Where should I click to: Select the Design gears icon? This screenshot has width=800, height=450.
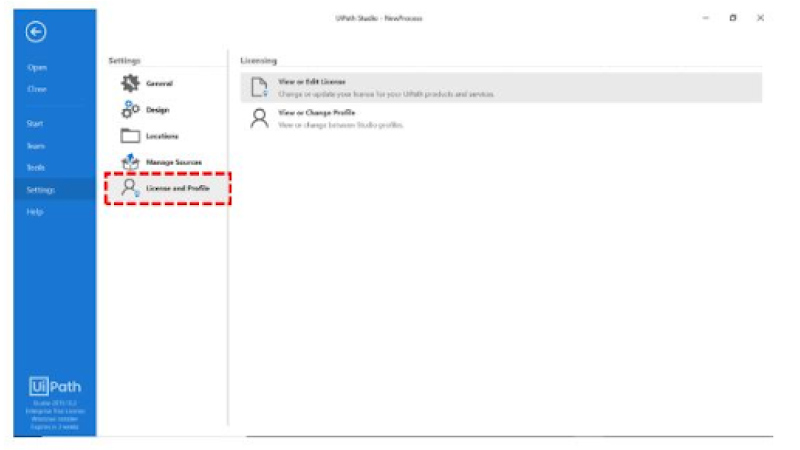tap(130, 109)
